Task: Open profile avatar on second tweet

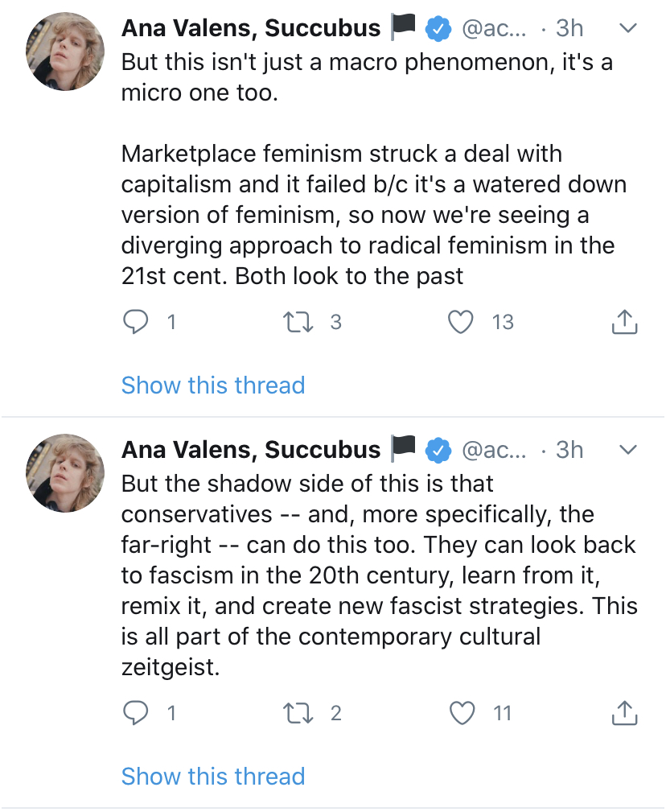Action: pyautogui.click(x=66, y=473)
